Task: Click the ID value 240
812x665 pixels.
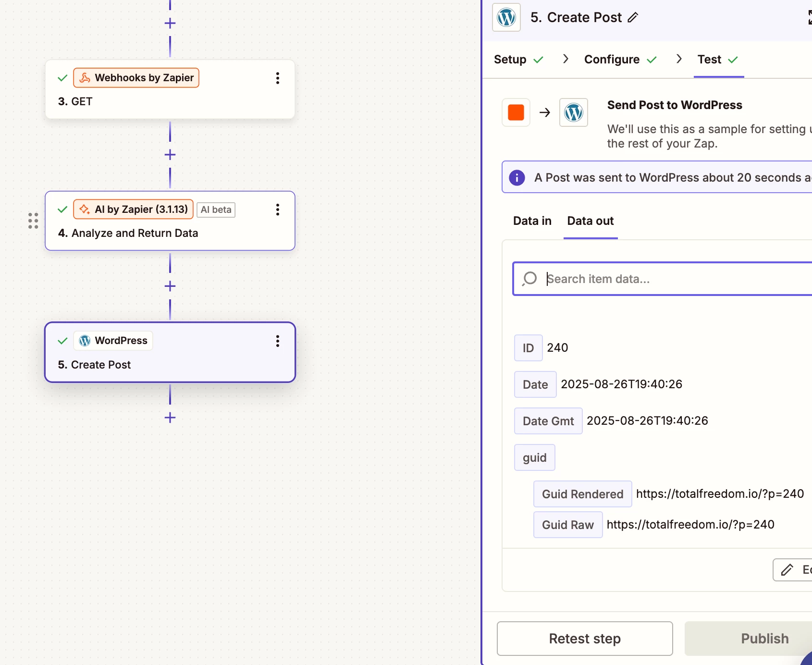Action: 557,348
